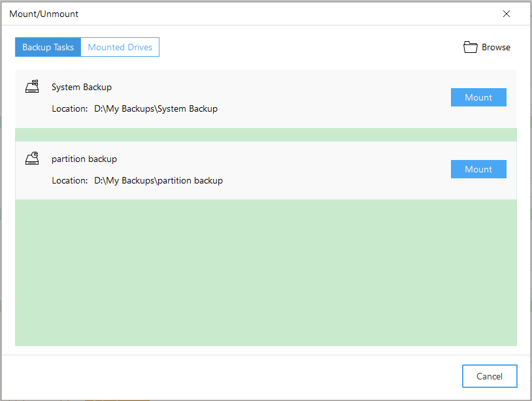
Task: Click the Browse label
Action: [495, 47]
